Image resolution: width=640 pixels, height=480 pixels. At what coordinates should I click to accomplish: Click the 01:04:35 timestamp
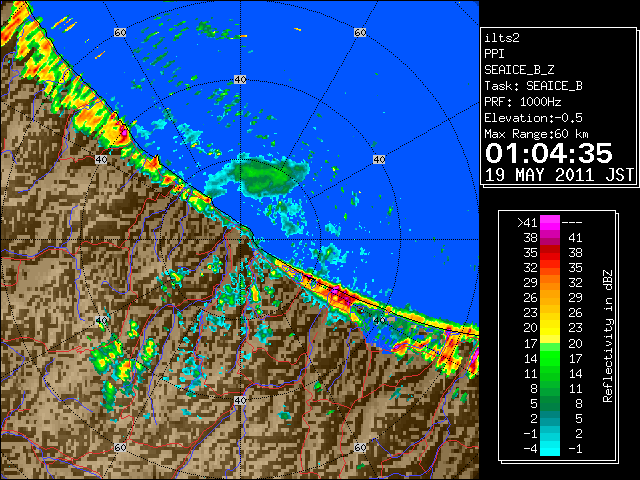(549, 153)
